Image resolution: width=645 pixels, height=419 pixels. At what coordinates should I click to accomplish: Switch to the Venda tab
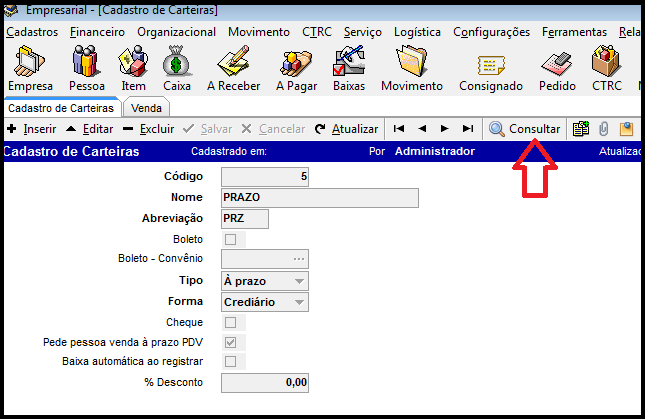(x=147, y=107)
